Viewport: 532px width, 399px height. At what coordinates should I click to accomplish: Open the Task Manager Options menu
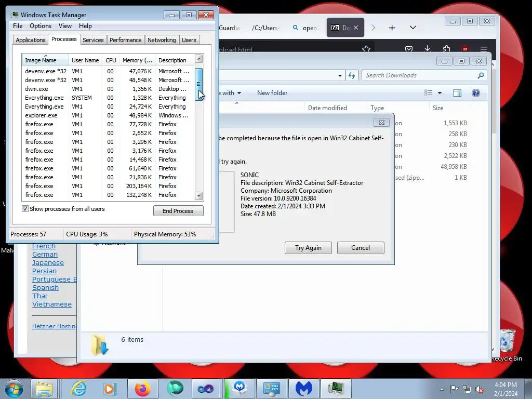point(41,26)
